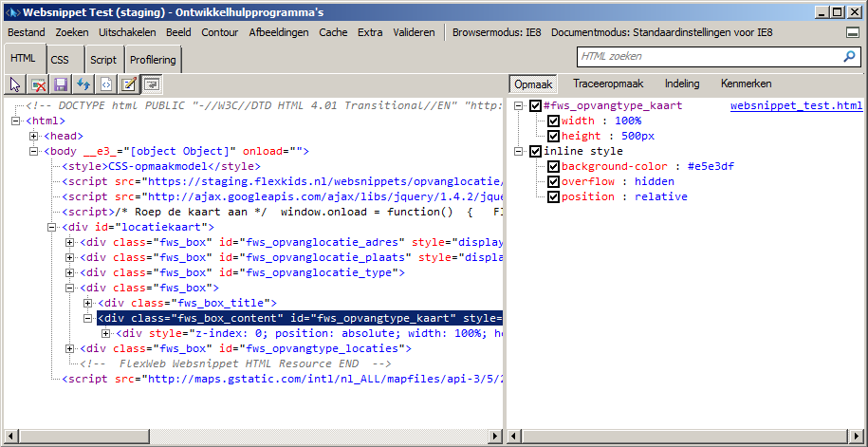The height and width of the screenshot is (447, 868).
Task: Open the websnippet_test.html source link
Action: tap(796, 105)
